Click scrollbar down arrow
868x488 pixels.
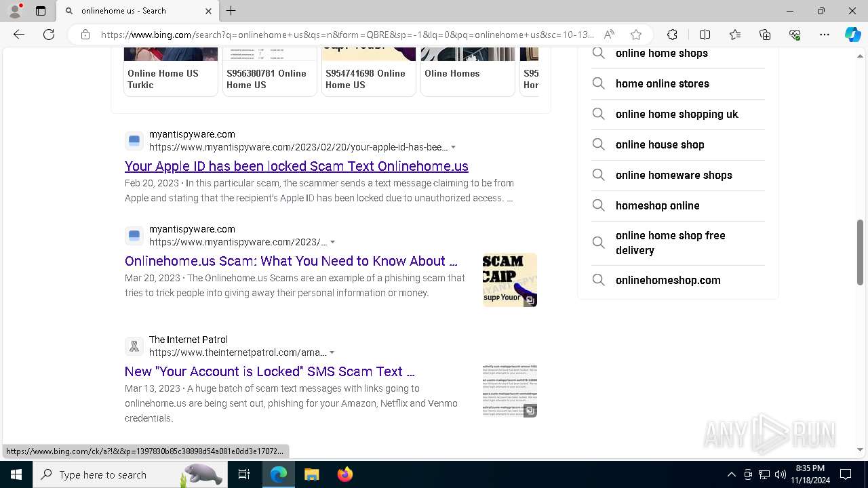[861, 449]
